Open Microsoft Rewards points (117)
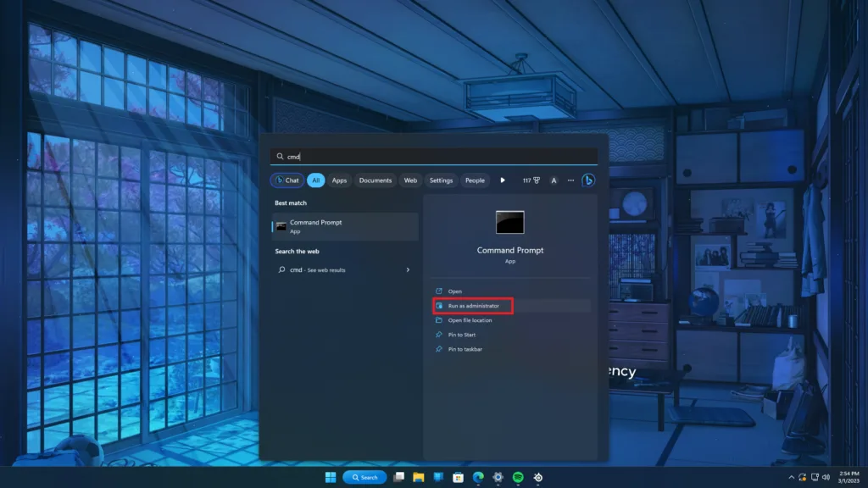The height and width of the screenshot is (488, 868). coord(531,180)
